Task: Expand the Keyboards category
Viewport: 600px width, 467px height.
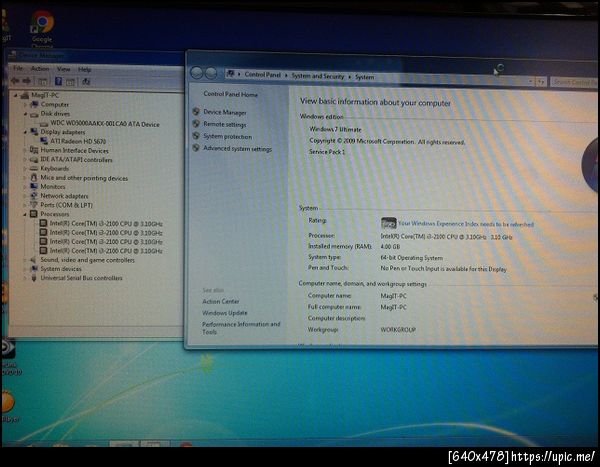Action: click(25, 169)
